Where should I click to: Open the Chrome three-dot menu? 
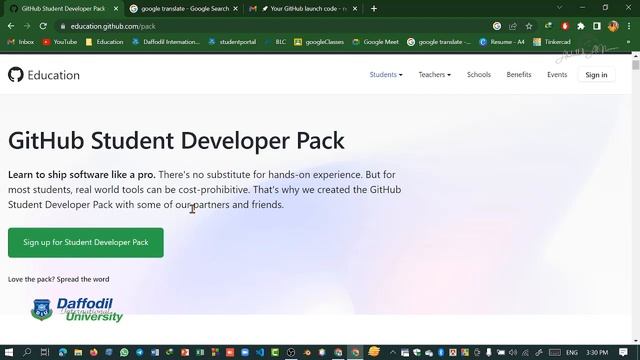(629, 26)
